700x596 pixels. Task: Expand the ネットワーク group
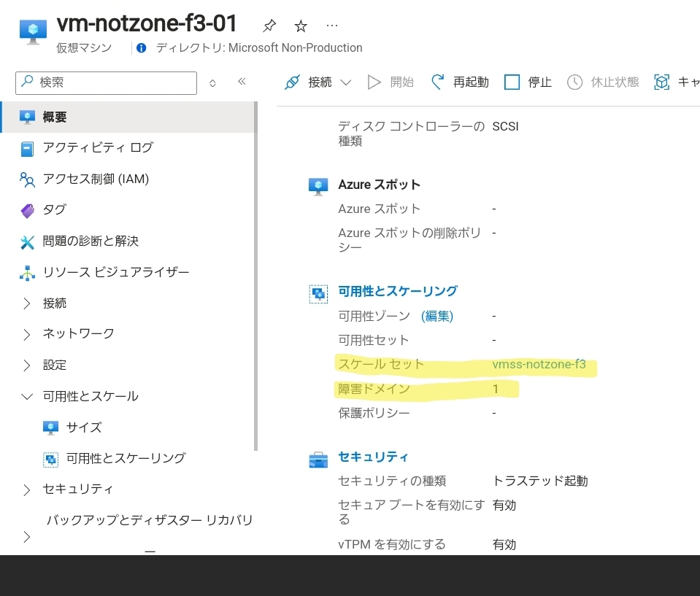pos(27,335)
